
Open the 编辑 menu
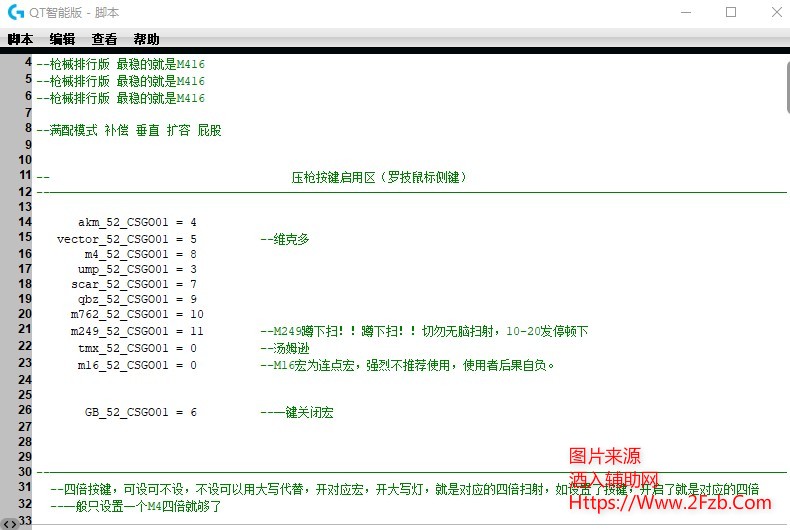point(62,39)
